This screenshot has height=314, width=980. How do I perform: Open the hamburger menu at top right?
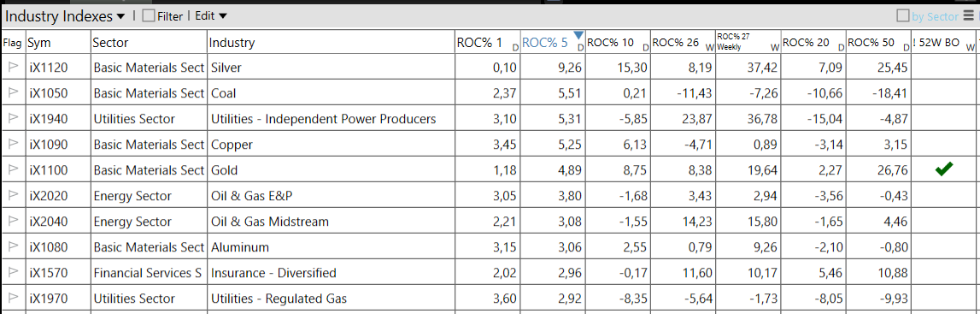[x=968, y=15]
